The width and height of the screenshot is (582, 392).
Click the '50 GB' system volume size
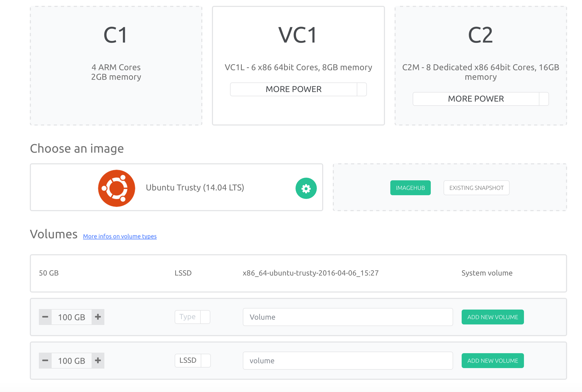49,273
